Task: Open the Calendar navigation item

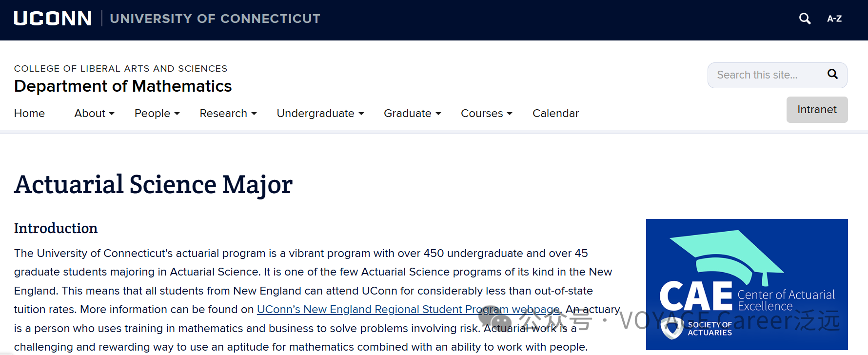Action: pyautogui.click(x=555, y=114)
